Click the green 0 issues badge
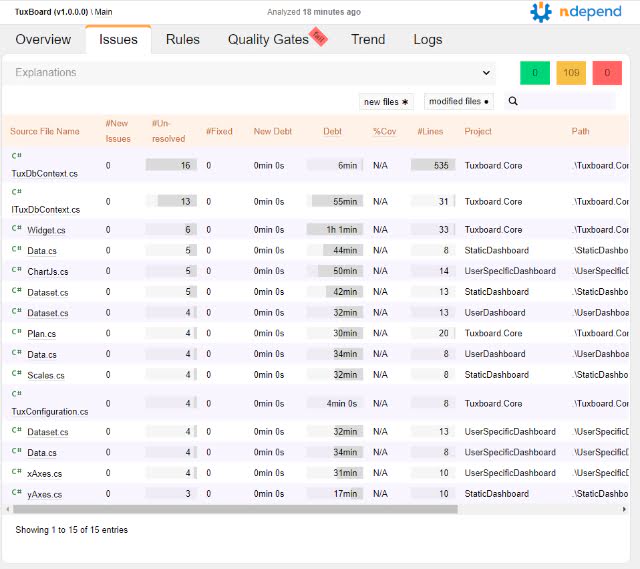 pos(535,73)
